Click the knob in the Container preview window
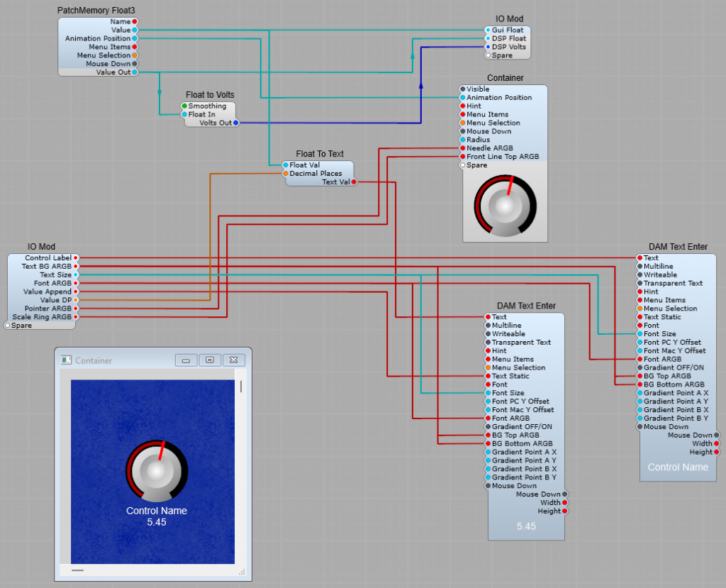726x588 pixels. [x=157, y=470]
